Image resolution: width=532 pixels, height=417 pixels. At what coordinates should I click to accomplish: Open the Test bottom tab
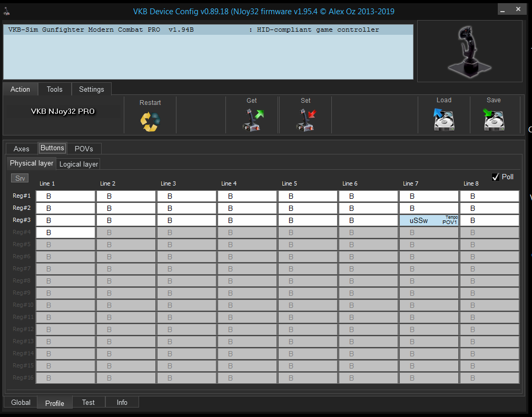tap(88, 402)
